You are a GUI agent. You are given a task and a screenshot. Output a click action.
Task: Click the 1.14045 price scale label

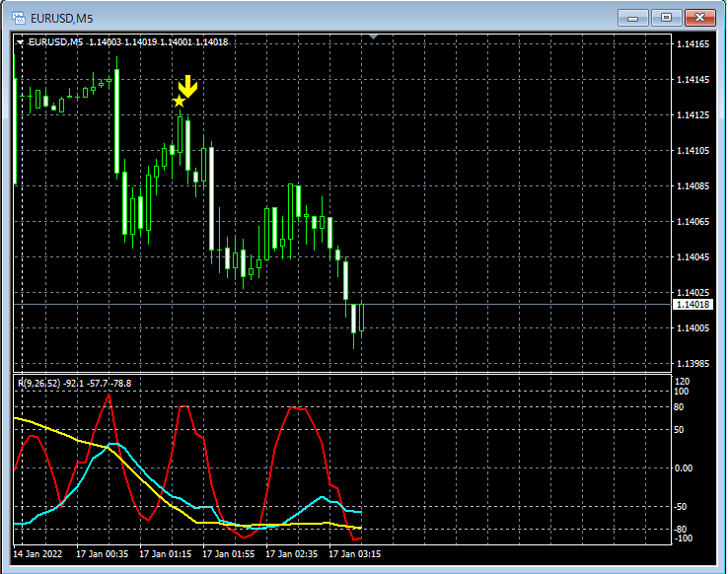[x=692, y=256]
